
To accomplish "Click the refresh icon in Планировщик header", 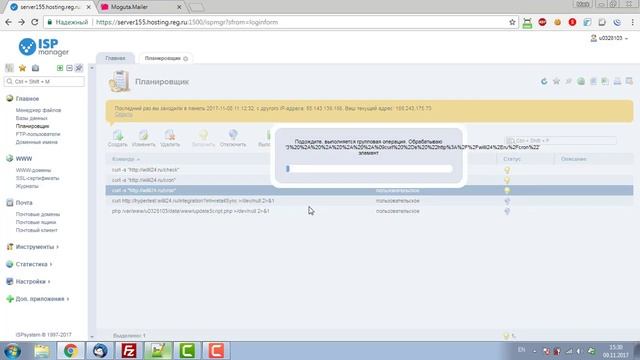I will [x=544, y=82].
